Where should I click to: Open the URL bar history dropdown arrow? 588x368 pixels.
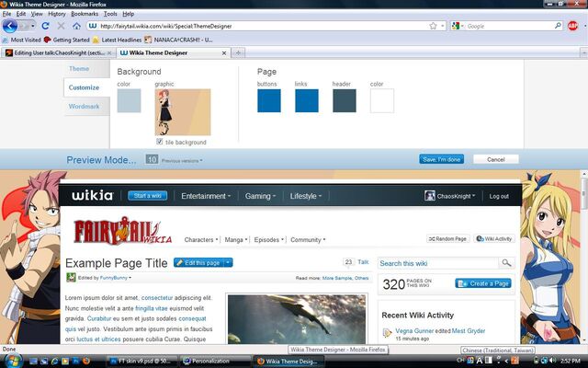(443, 26)
